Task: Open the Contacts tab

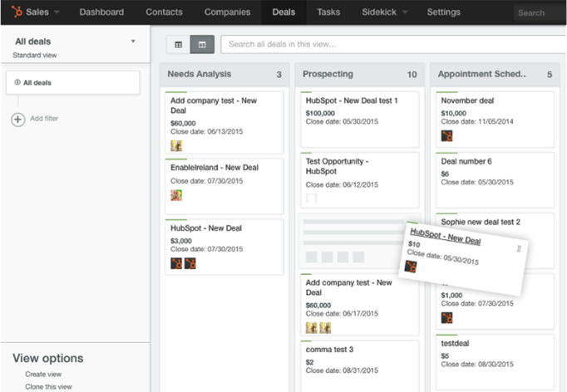Action: coord(164,12)
